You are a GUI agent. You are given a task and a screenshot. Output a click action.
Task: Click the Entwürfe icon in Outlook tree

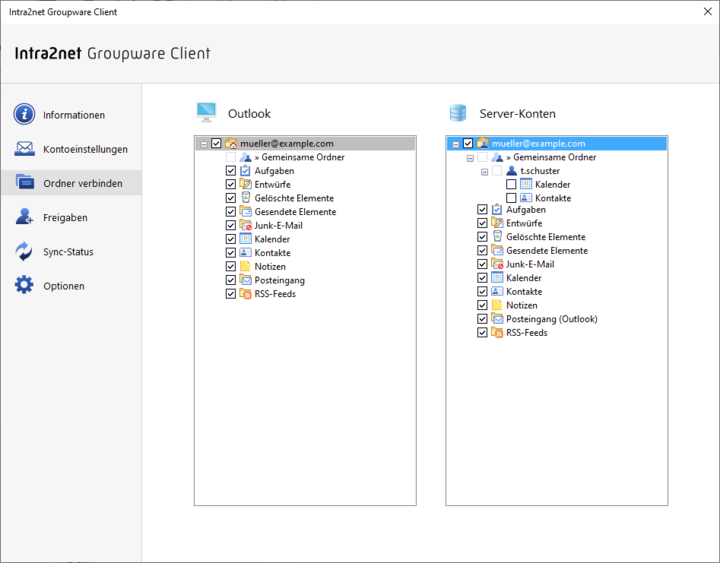246,184
